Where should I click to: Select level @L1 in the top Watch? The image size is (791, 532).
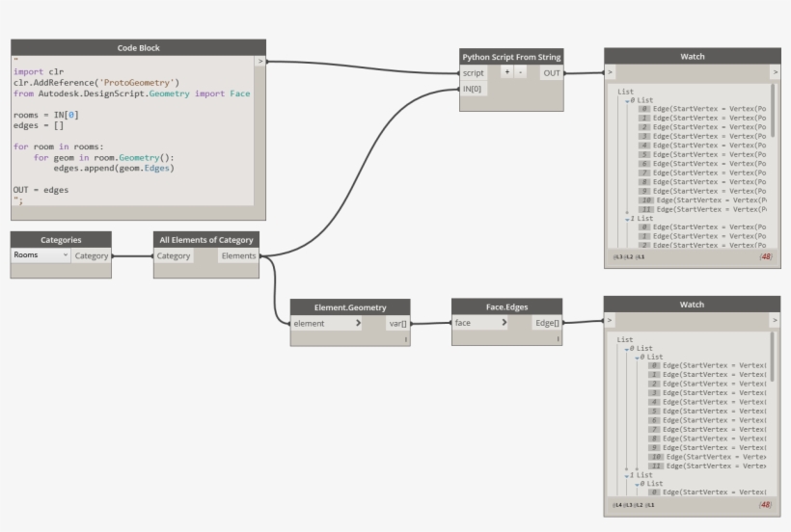click(640, 257)
